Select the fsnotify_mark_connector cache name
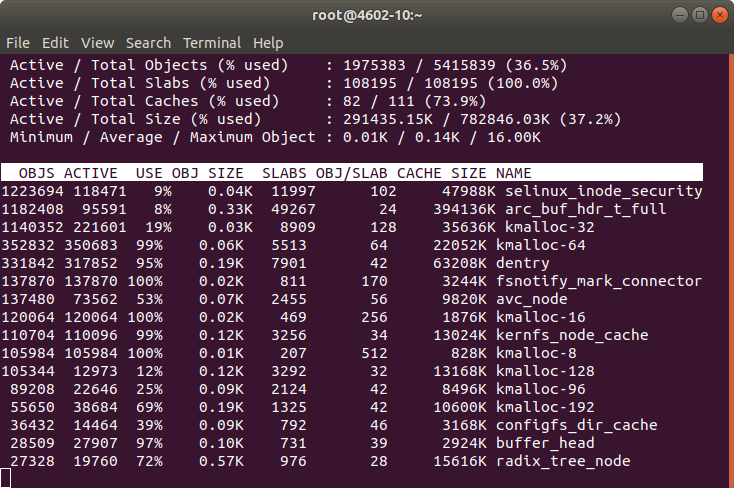This screenshot has height=488, width=734. pos(599,281)
